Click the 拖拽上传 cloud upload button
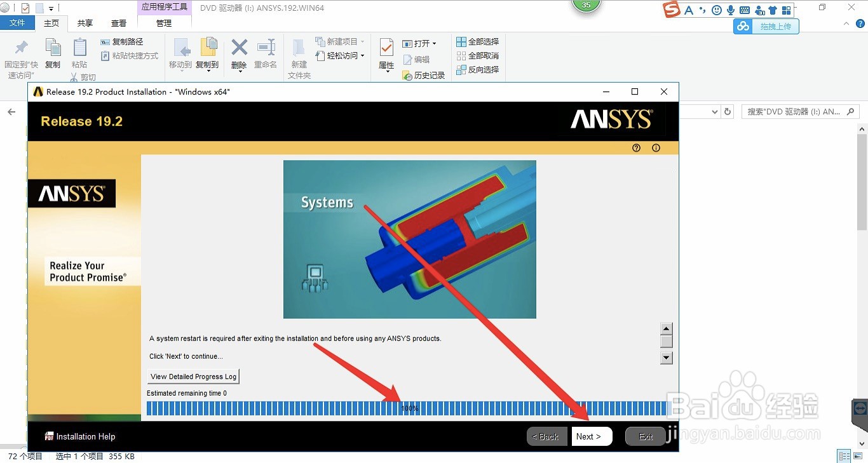This screenshot has height=463, width=868. pos(766,27)
